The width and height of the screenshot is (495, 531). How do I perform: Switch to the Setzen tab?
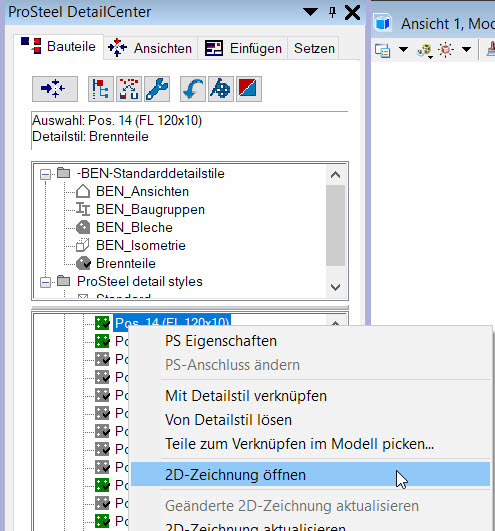point(314,48)
